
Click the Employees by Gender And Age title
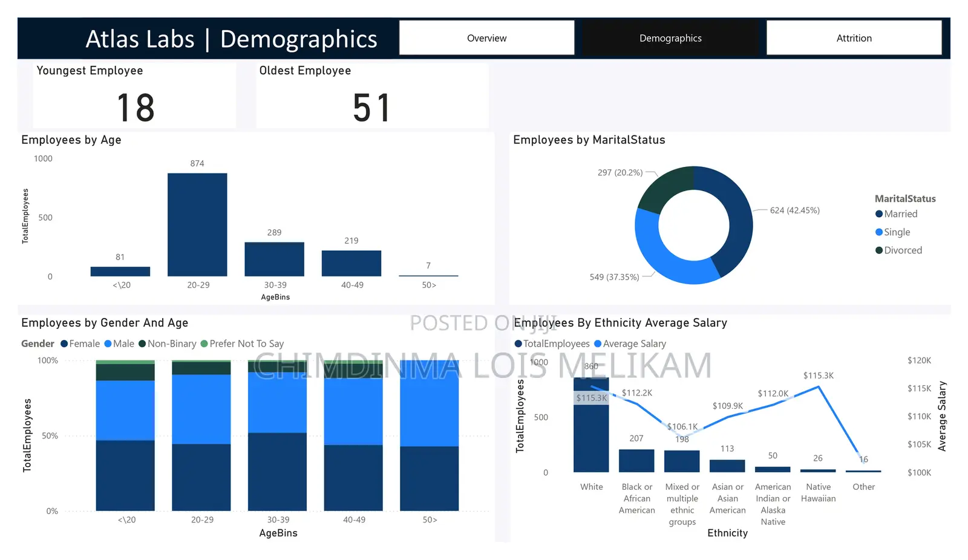[x=105, y=323]
